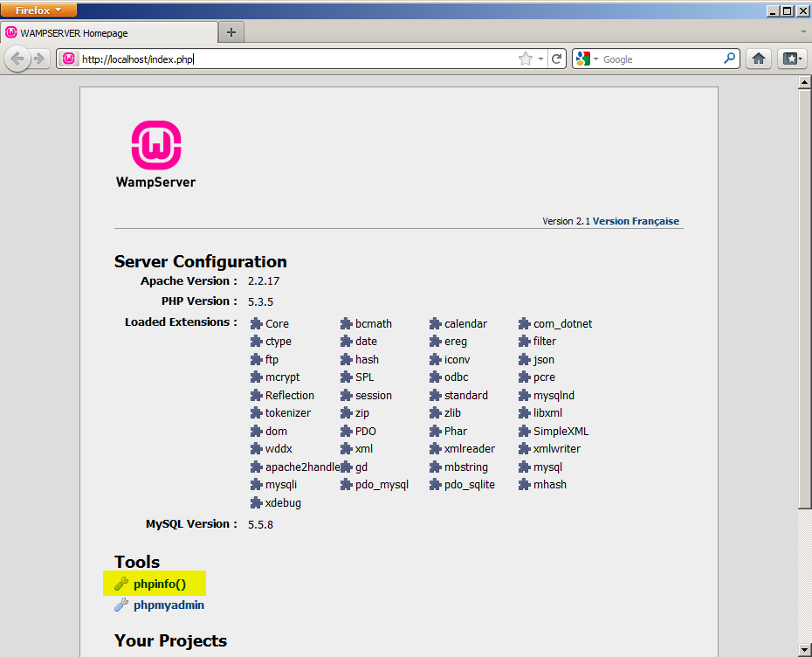Click the puzzle icon next to bcmath
The height and width of the screenshot is (657, 812).
tap(347, 324)
